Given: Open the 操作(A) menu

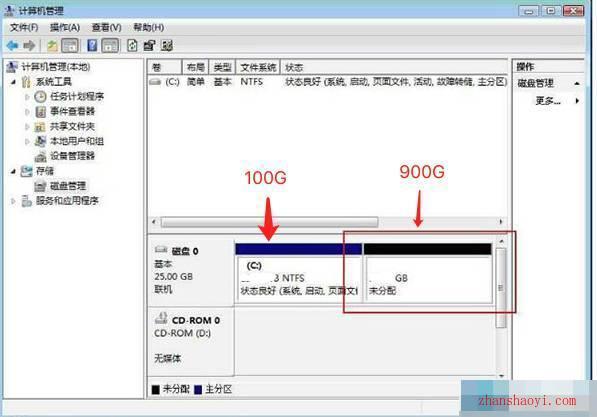Looking at the screenshot, I should point(65,27).
